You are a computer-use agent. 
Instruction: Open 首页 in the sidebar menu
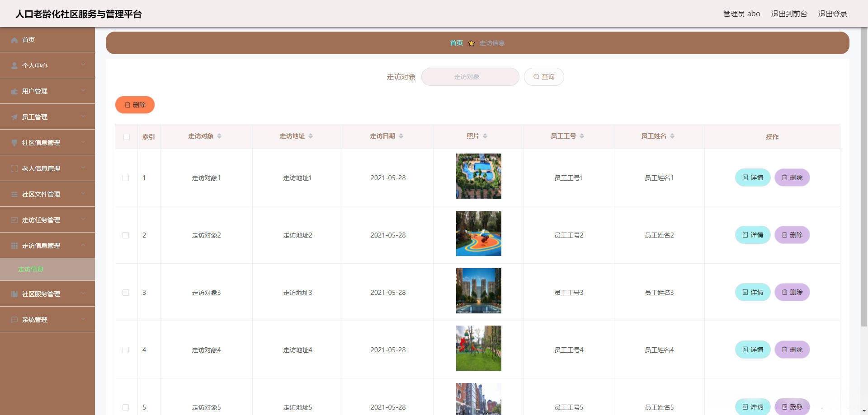click(47, 40)
